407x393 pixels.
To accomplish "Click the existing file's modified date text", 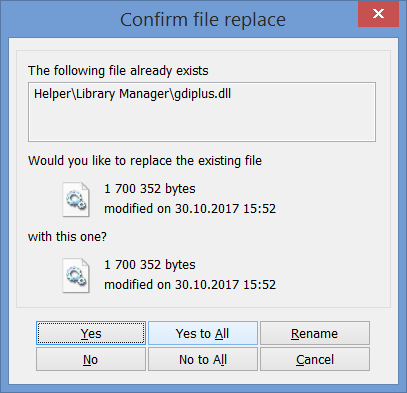I will click(x=190, y=209).
